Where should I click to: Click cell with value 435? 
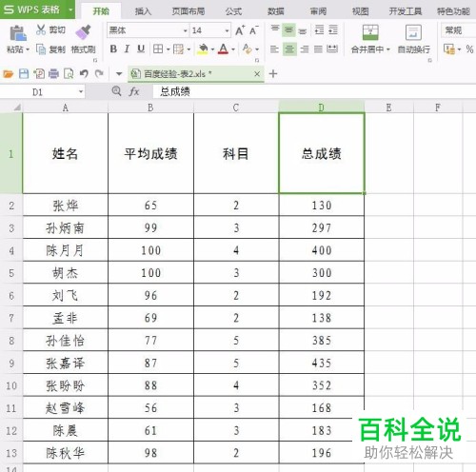point(322,363)
